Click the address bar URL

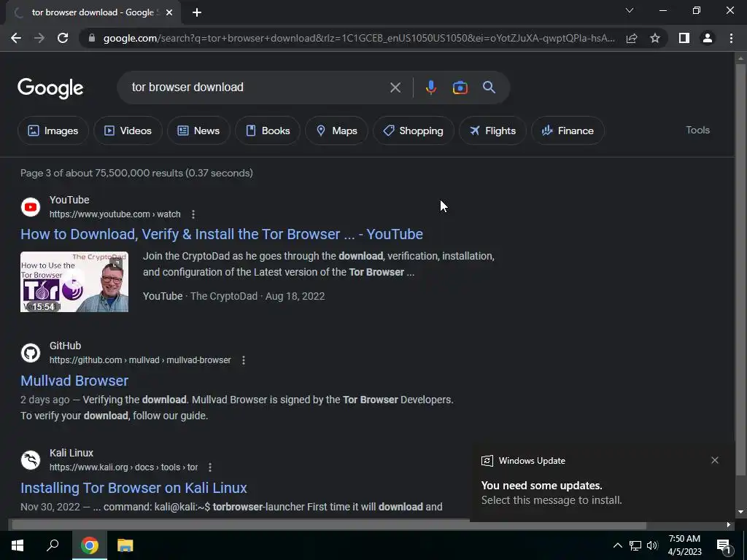coord(359,38)
